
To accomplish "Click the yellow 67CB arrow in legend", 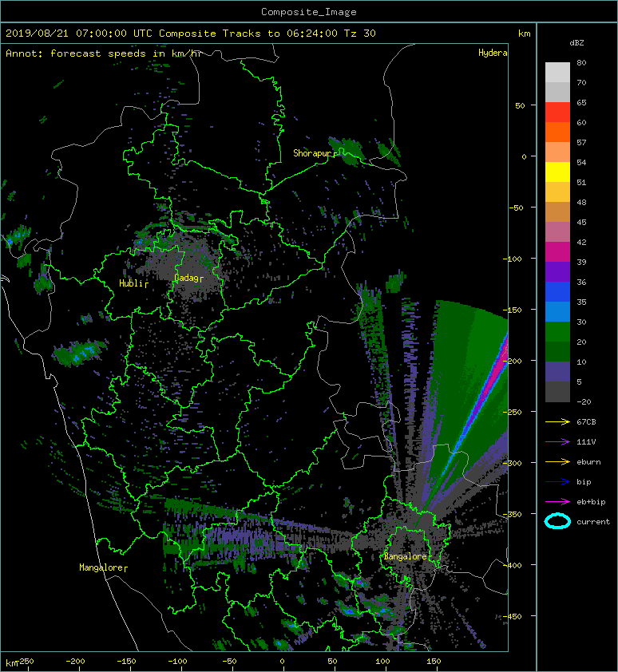I will tap(557, 421).
